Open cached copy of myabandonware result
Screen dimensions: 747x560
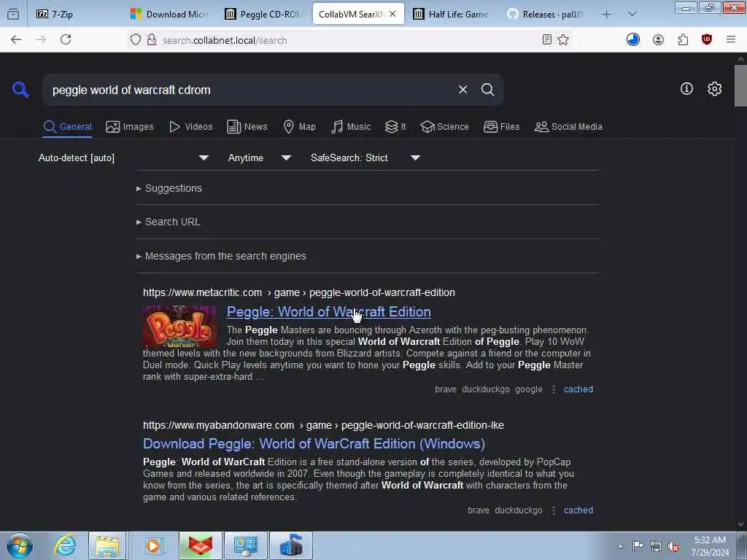[x=578, y=510]
